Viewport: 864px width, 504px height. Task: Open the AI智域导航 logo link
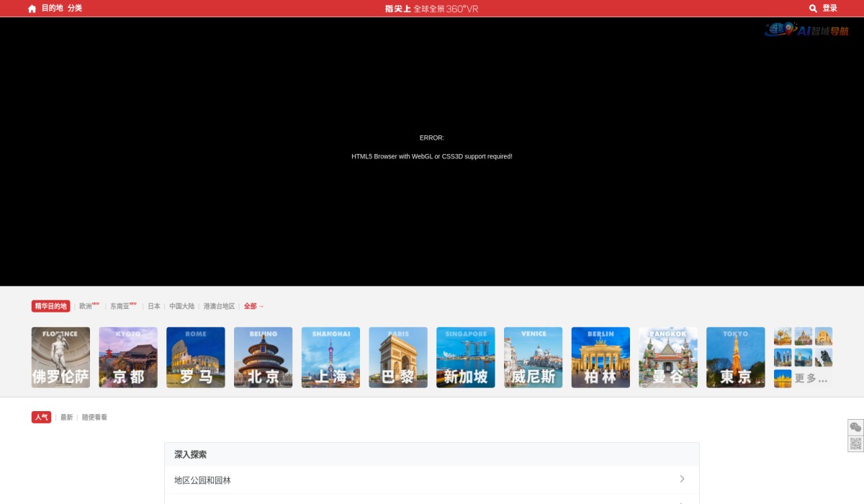tap(806, 30)
